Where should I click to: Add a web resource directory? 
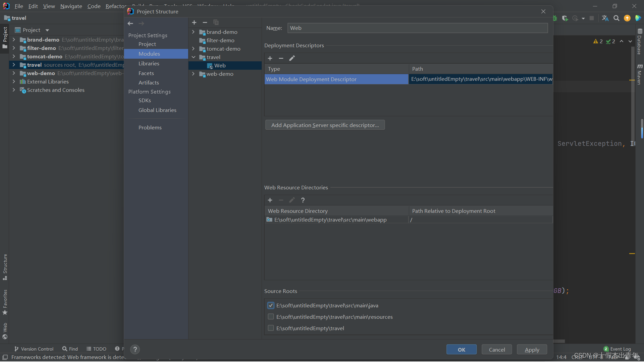point(270,200)
